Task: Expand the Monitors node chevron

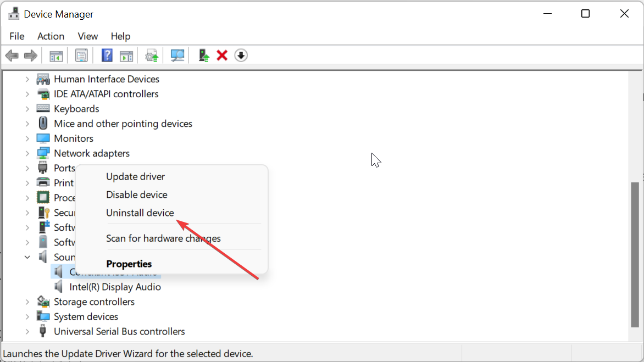Action: (x=27, y=138)
